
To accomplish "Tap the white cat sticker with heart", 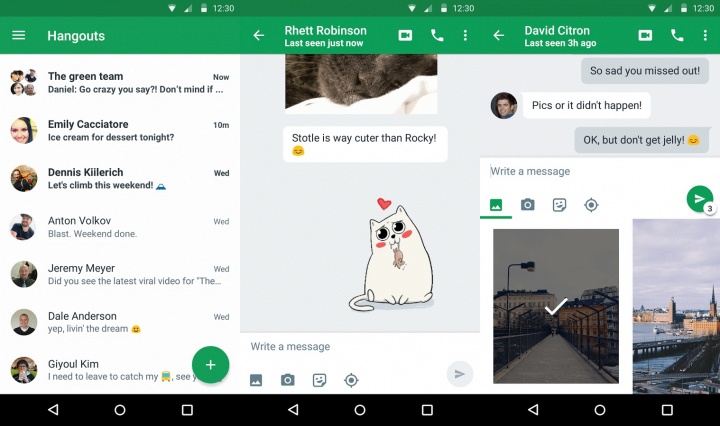I will point(391,255).
